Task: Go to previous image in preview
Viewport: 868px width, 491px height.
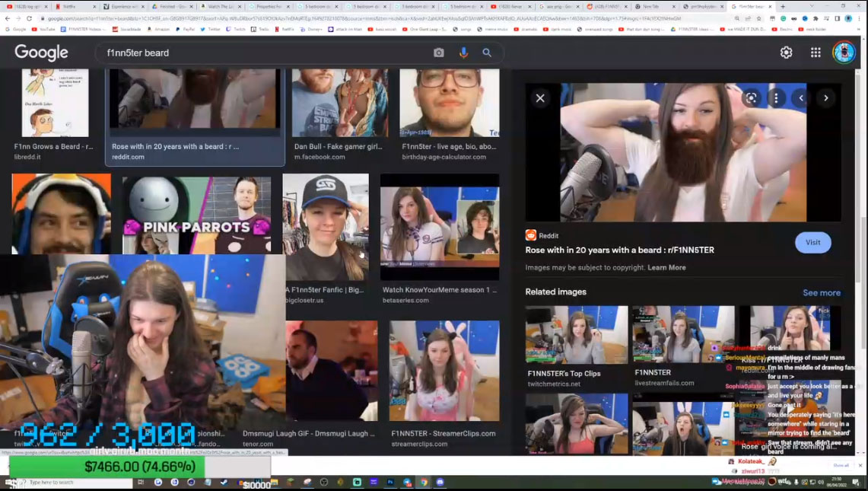Action: (801, 98)
